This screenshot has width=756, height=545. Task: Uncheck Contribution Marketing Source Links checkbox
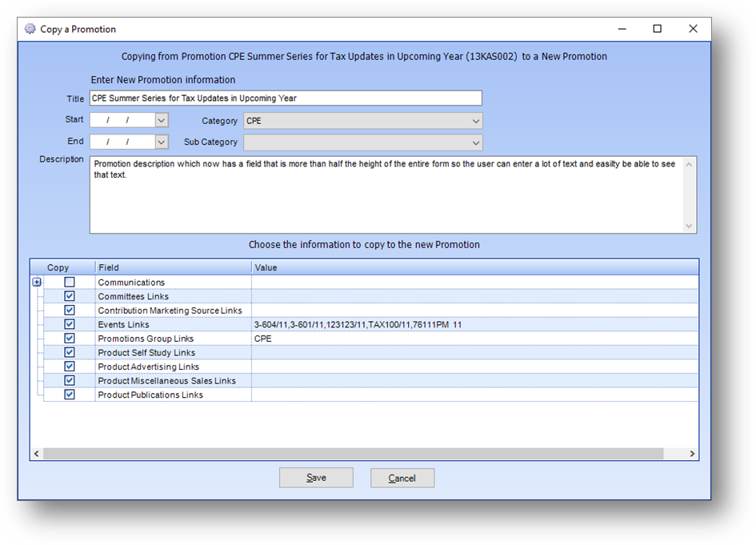pos(70,311)
